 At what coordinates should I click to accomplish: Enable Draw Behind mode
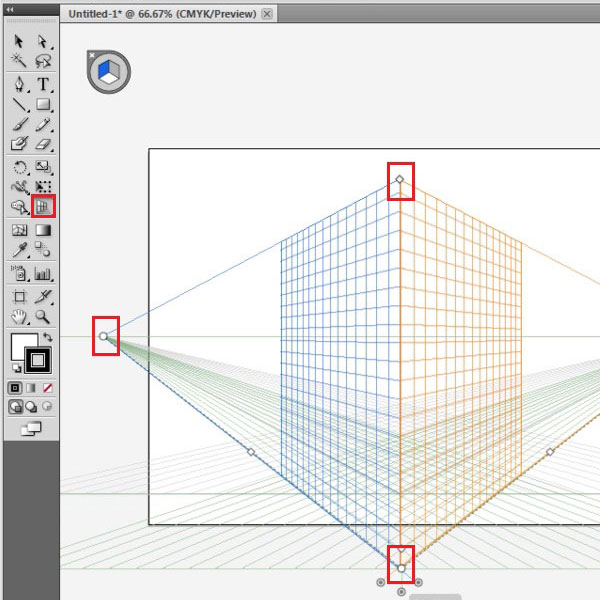click(x=31, y=406)
